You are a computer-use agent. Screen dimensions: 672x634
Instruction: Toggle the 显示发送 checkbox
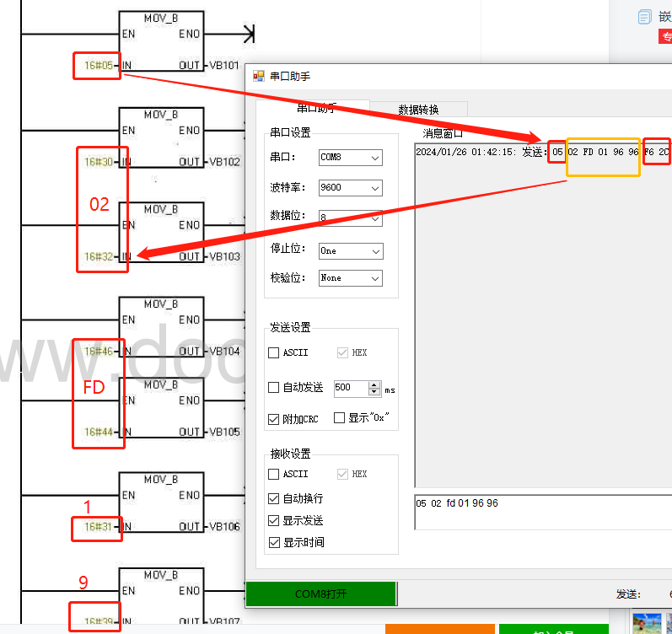click(x=274, y=520)
